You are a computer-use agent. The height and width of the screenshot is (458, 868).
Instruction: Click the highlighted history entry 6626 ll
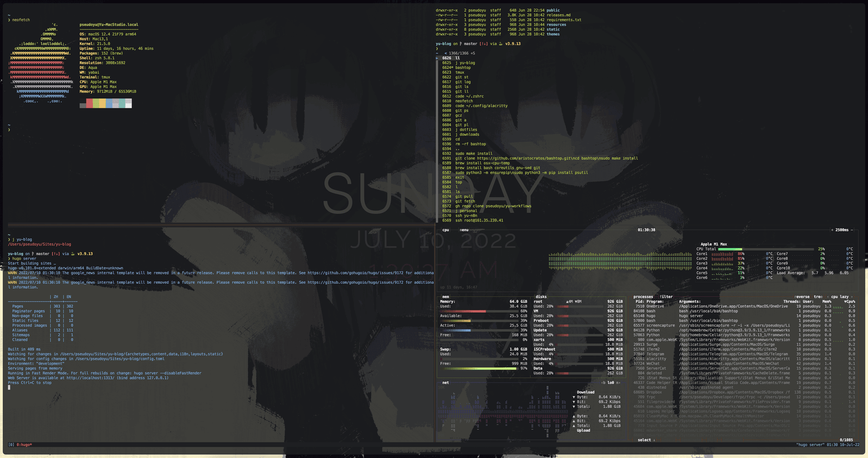tap(451, 58)
